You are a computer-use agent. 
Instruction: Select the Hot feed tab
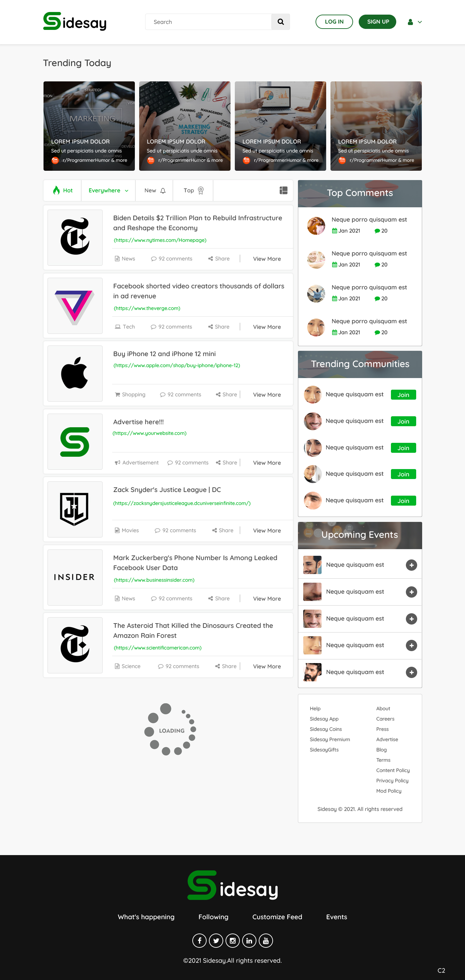point(62,190)
